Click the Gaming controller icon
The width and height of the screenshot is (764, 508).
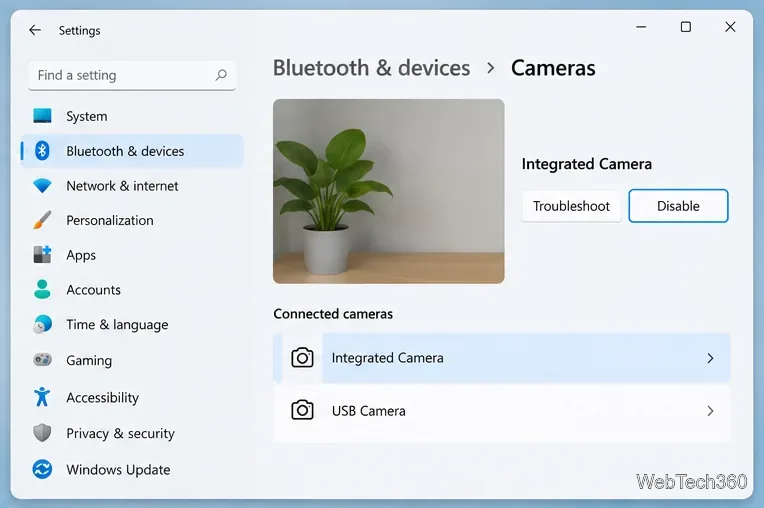tap(42, 360)
